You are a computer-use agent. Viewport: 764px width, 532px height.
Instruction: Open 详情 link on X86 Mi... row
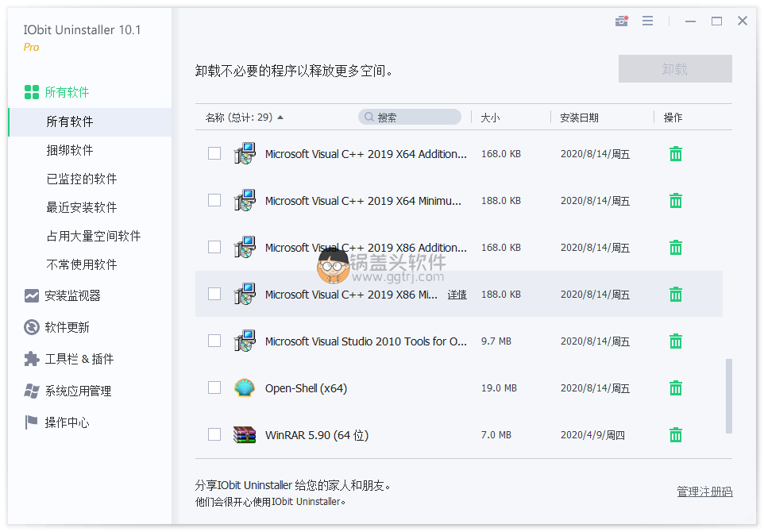point(457,295)
